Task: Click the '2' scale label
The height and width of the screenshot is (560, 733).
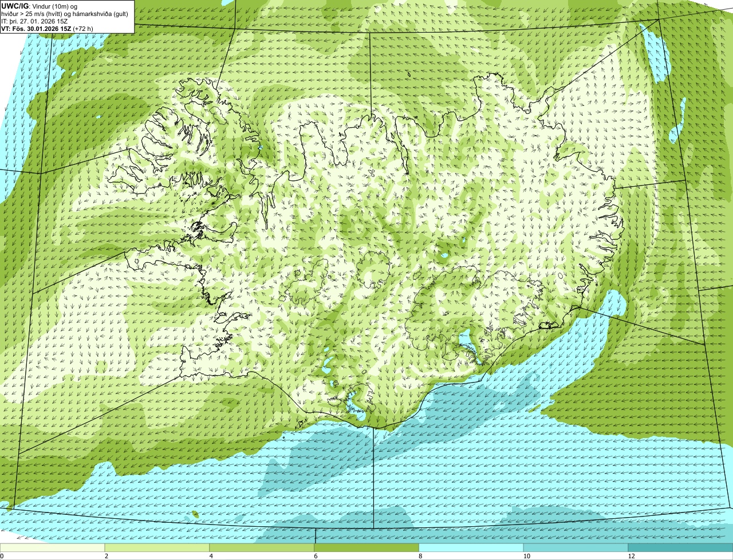Action: [107, 556]
